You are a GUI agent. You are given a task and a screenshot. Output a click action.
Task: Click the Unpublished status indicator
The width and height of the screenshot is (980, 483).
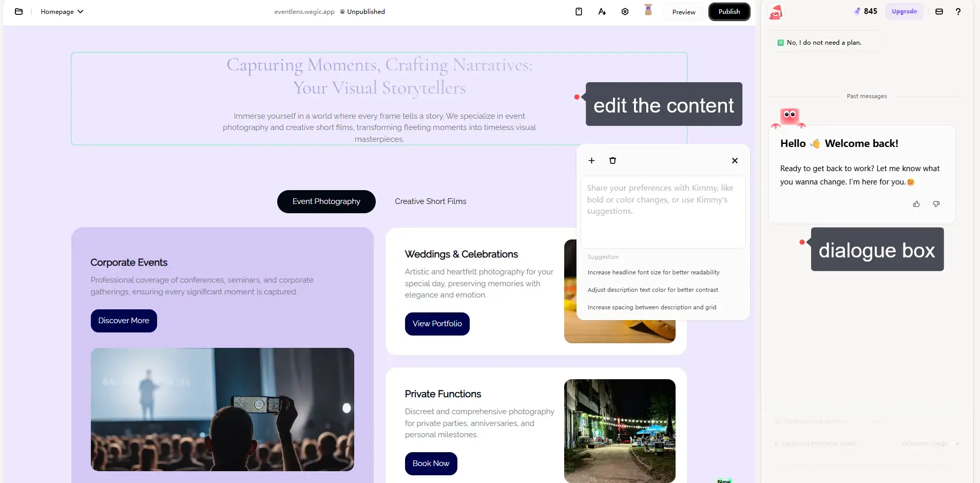(362, 12)
